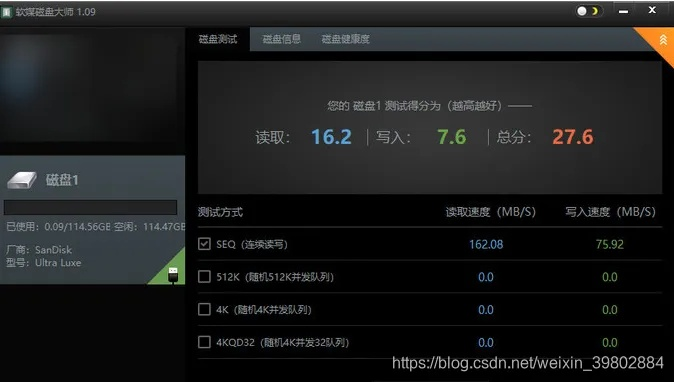Toggle the day/night theme switch
Screen dimensions: 674x382
(x=588, y=11)
